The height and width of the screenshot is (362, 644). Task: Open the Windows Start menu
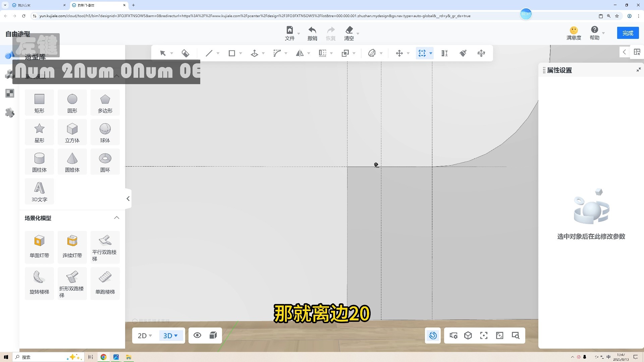(x=6, y=357)
